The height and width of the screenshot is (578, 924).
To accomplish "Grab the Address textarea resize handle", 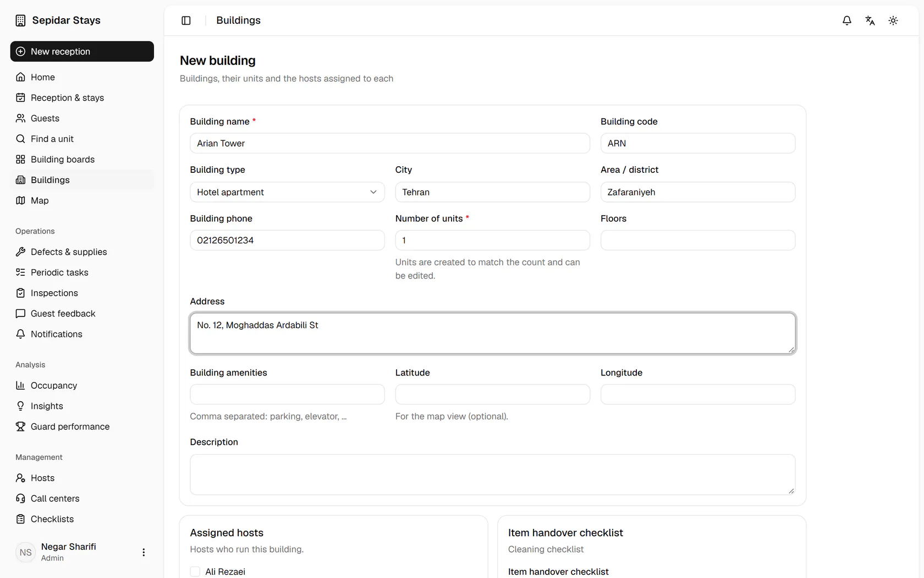I will click(x=791, y=350).
